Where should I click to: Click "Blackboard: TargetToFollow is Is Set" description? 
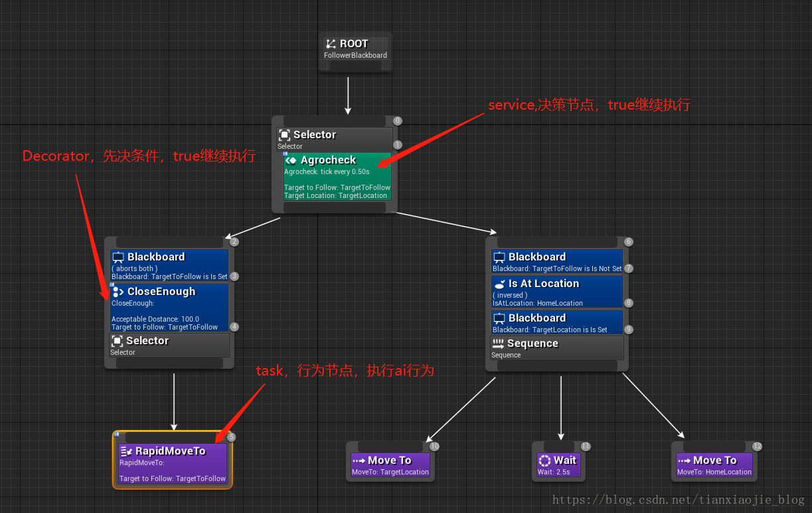(x=169, y=276)
